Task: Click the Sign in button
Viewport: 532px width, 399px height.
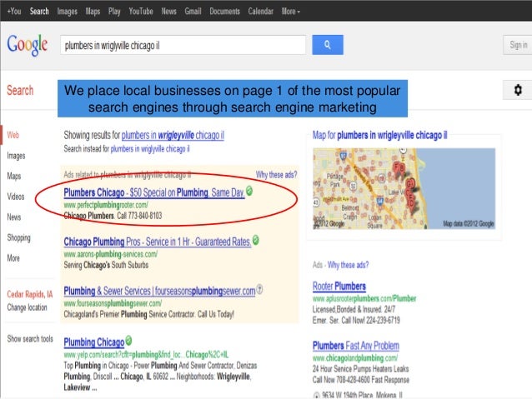Action: (518, 45)
